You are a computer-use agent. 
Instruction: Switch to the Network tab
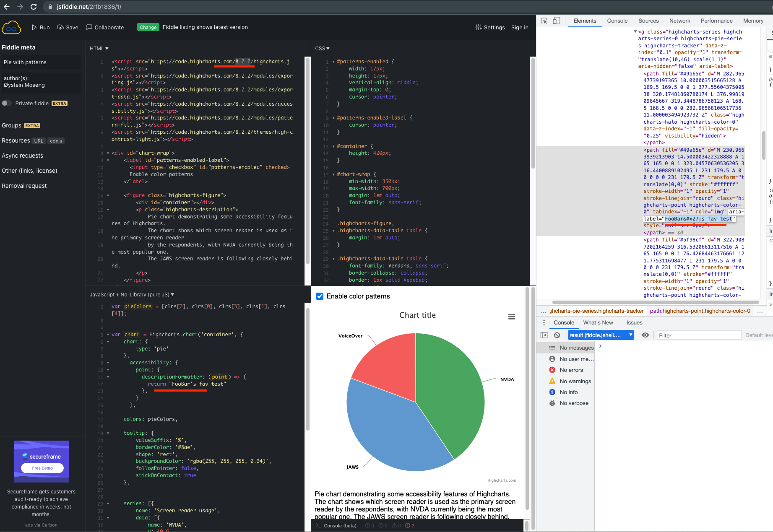(x=679, y=21)
